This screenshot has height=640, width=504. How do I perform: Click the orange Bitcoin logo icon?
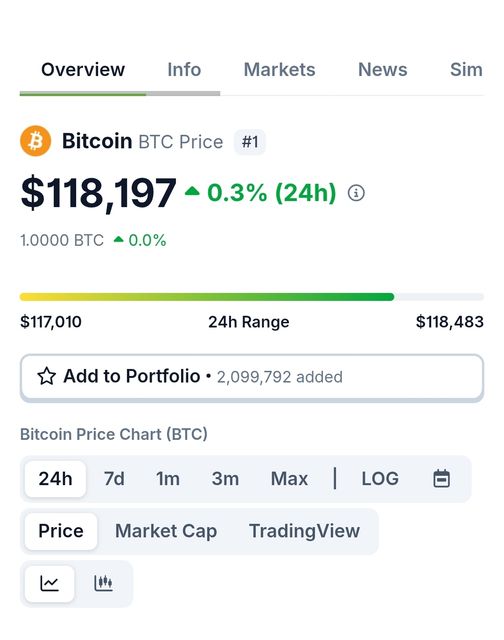click(36, 141)
